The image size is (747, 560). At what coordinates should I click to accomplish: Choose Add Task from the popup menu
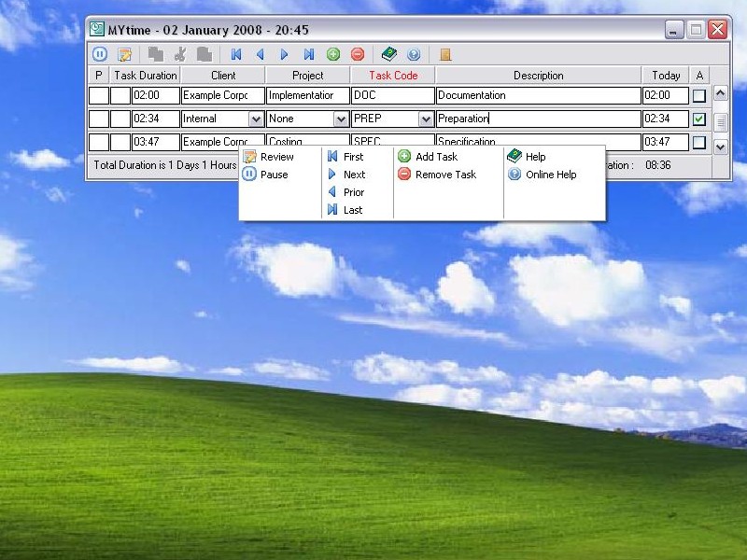(x=436, y=157)
